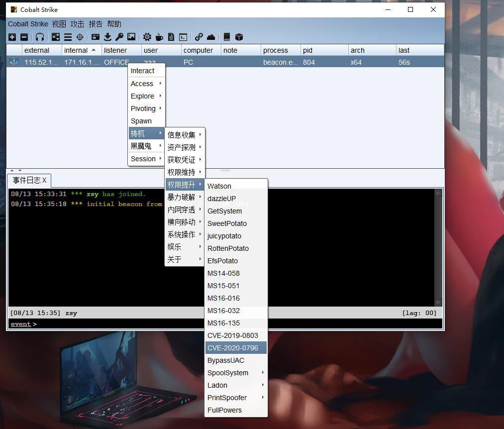Click the document icon for Office macro

[x=171, y=37]
